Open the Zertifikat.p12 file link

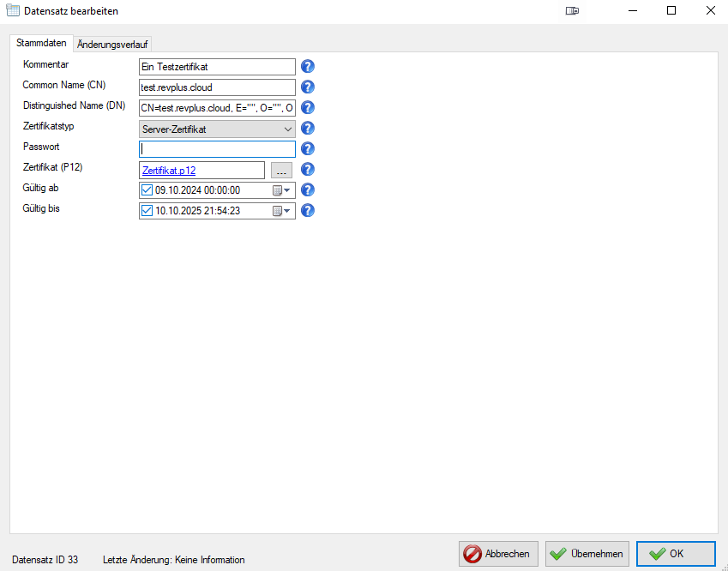pos(169,171)
